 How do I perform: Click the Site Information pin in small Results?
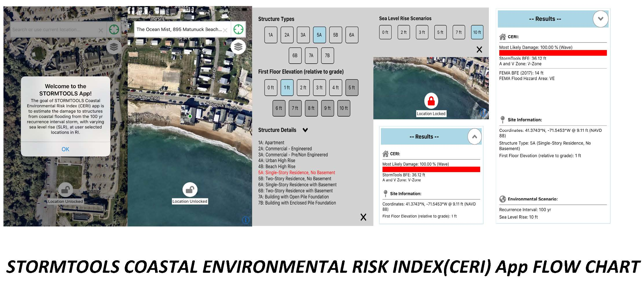click(x=386, y=193)
